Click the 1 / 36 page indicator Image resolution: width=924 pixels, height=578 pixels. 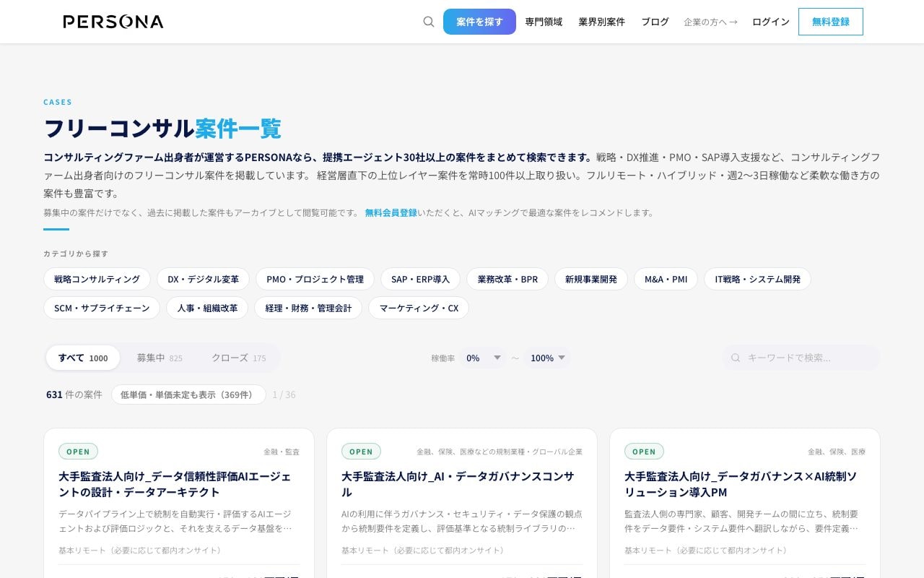[x=284, y=394]
